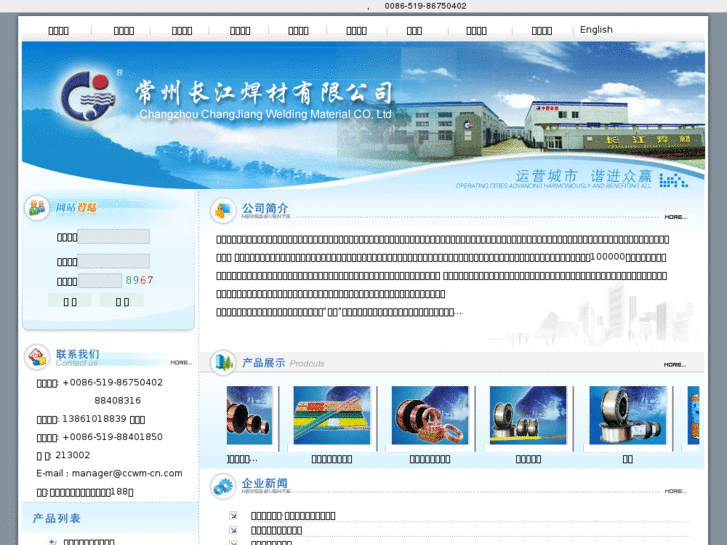This screenshot has height=545, width=727.
Task: Open the nav item immediately before English
Action: point(542,31)
